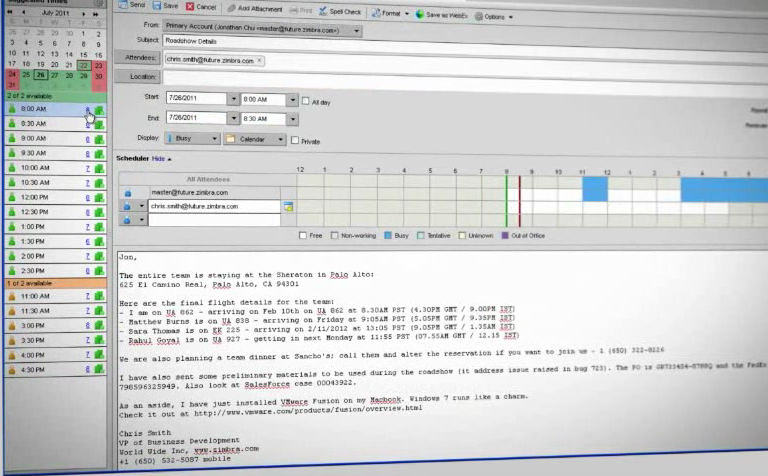The height and width of the screenshot is (476, 768).
Task: Enable the All day checkbox
Action: (307, 101)
